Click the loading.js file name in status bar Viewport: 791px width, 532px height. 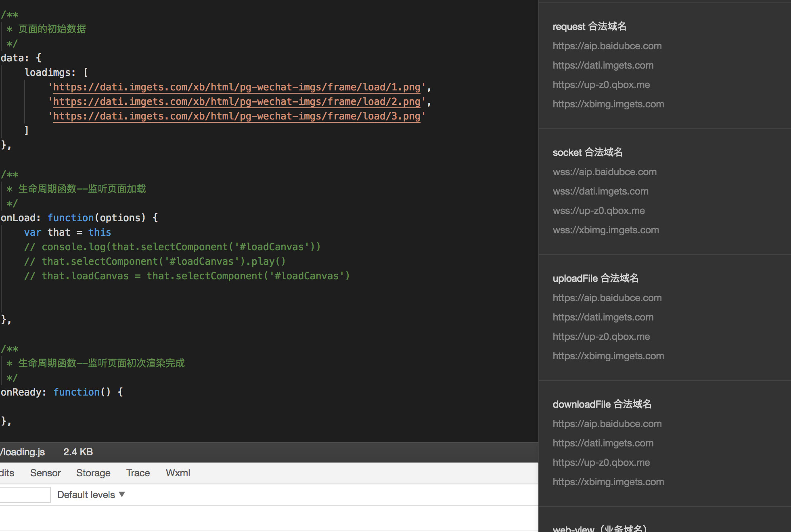[23, 452]
